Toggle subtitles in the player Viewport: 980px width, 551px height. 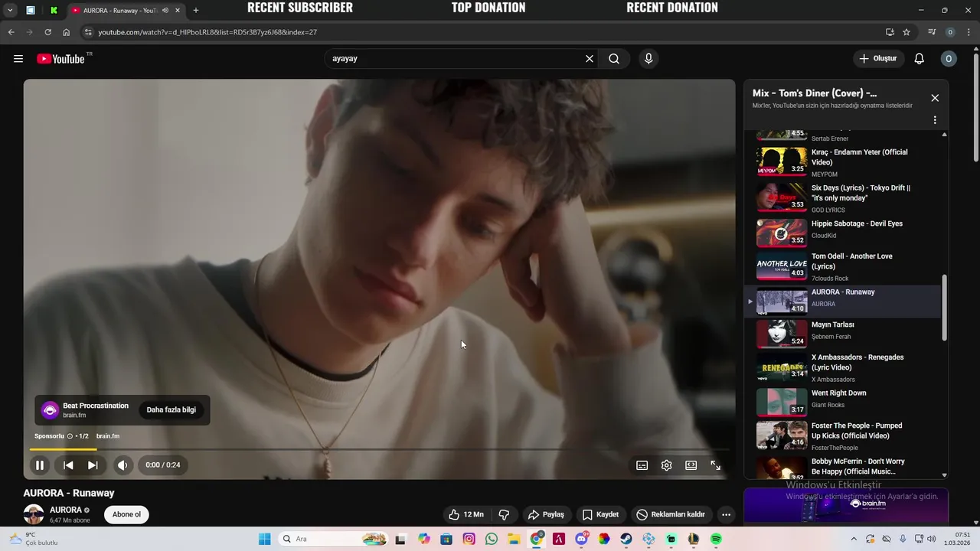tap(642, 465)
